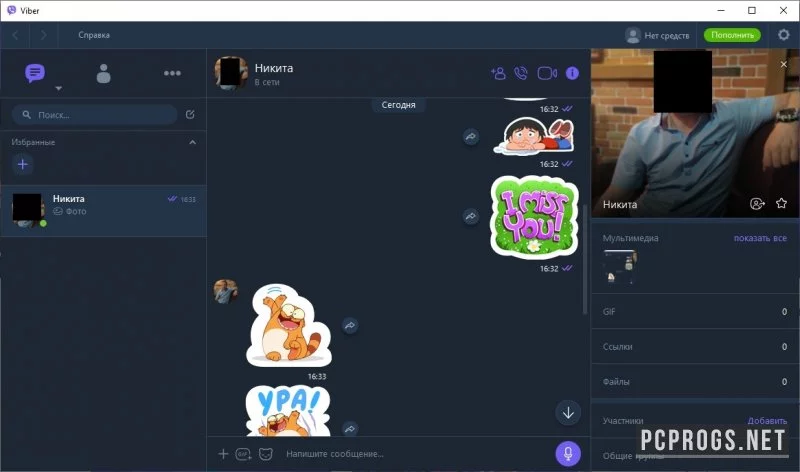
Task: Start a video call with Никита
Action: (x=547, y=73)
